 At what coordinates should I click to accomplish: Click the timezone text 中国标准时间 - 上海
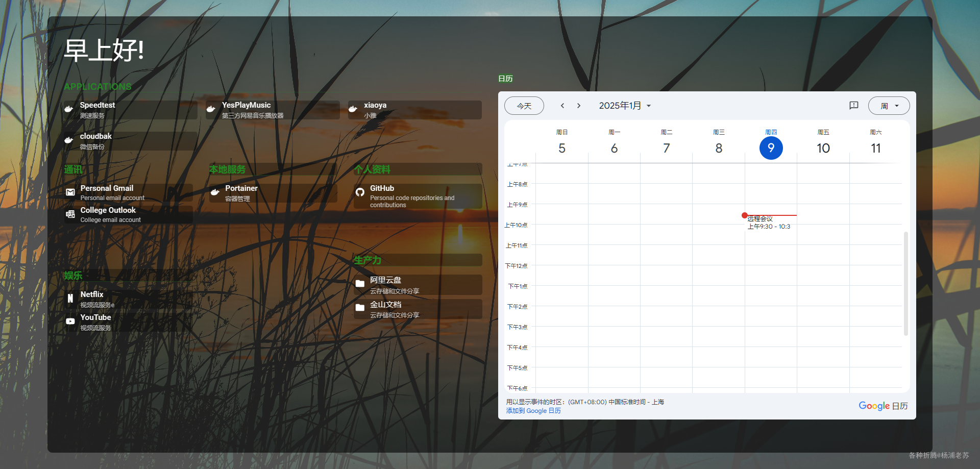coord(636,402)
